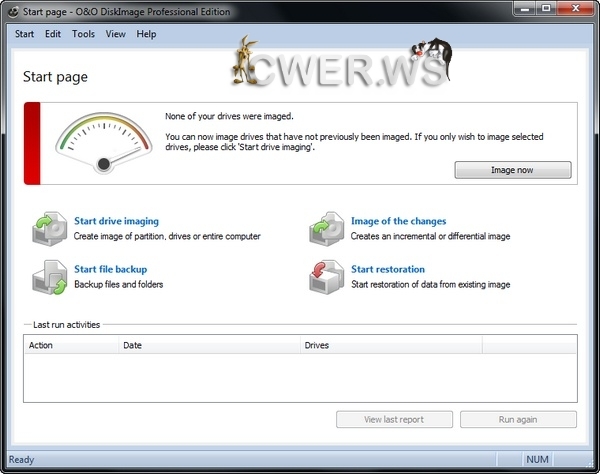The width and height of the screenshot is (600, 474).
Task: Select the Start file backup link
Action: (x=110, y=269)
